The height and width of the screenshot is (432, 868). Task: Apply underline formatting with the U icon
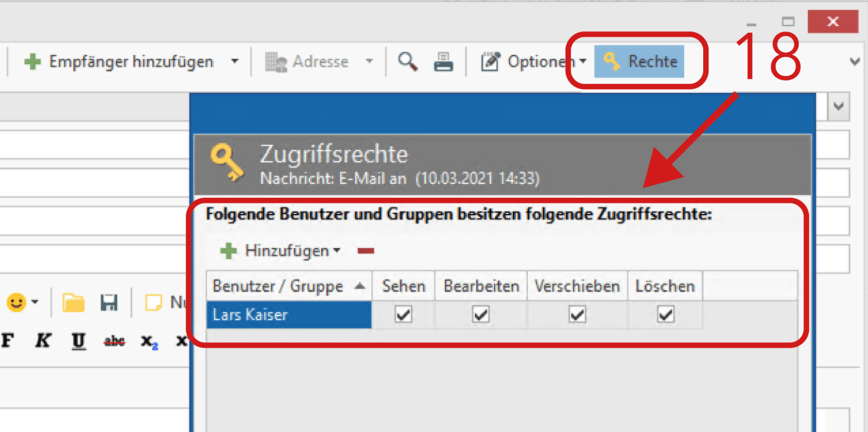78,340
